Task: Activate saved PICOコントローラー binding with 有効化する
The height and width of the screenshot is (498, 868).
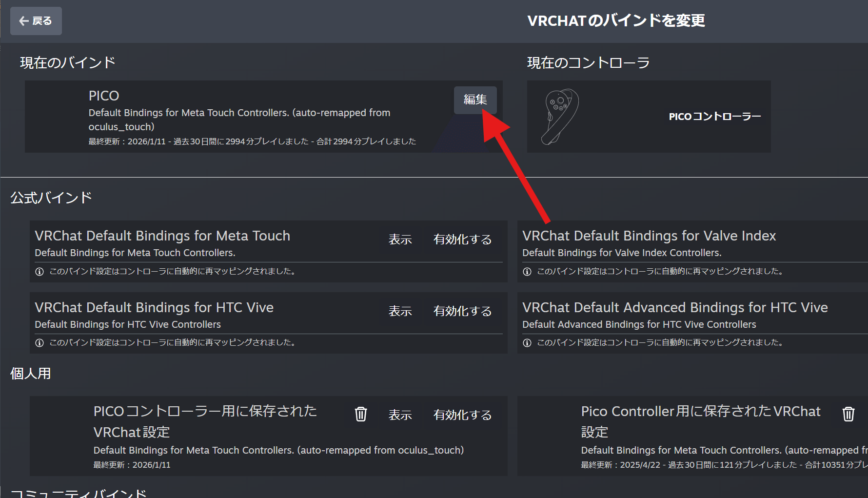Action: click(x=462, y=415)
